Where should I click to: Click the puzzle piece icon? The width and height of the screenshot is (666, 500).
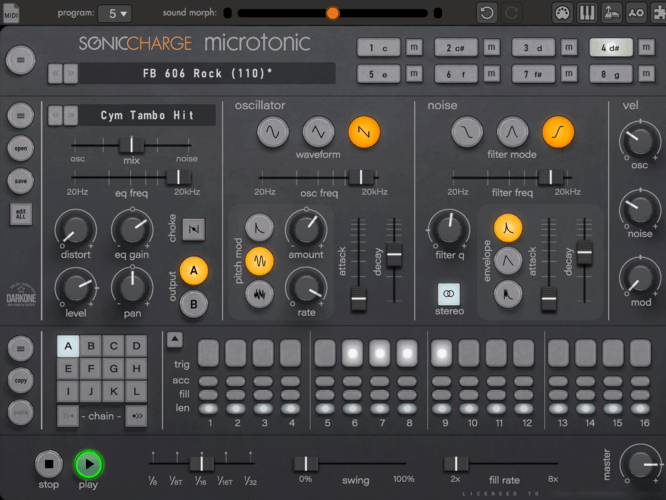pyautogui.click(x=659, y=13)
